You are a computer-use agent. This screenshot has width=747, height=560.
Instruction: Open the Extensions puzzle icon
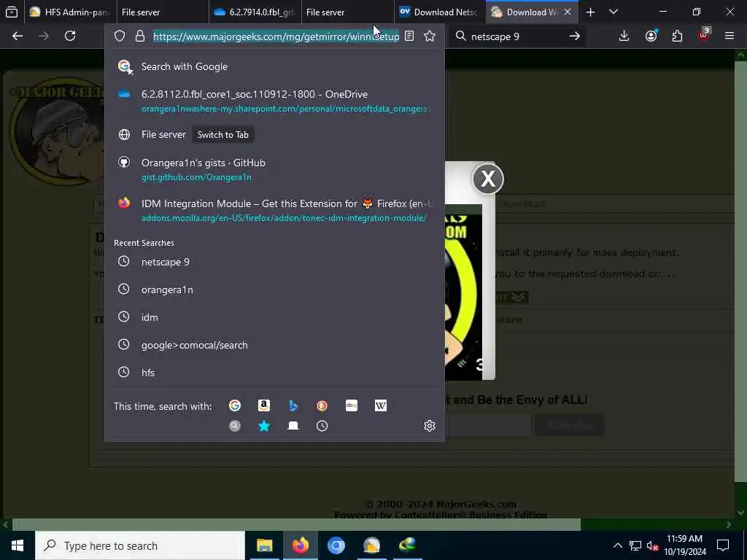click(x=677, y=36)
